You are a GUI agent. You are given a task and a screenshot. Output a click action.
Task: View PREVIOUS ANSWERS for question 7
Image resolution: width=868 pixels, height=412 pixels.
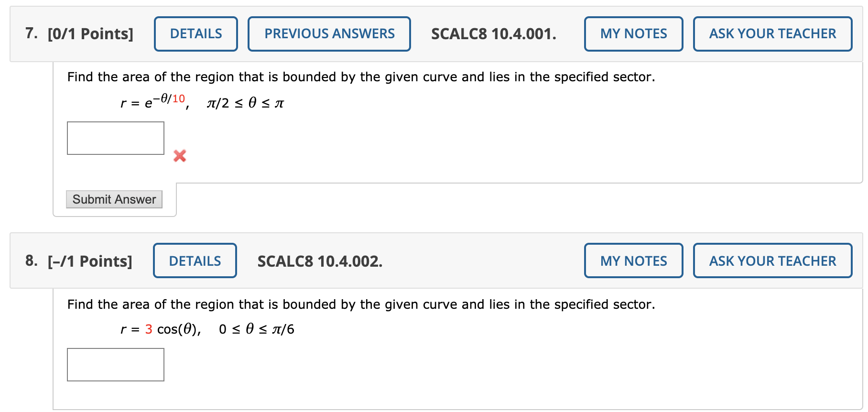click(x=329, y=33)
